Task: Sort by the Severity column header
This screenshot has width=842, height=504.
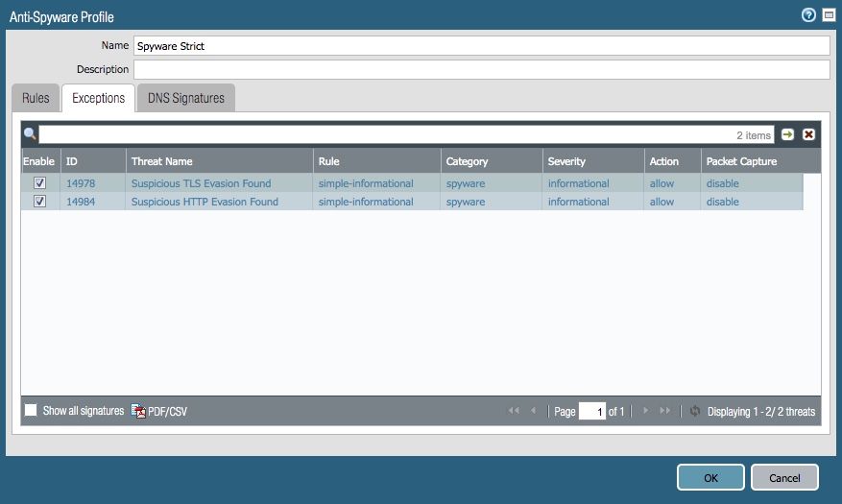Action: pyautogui.click(x=566, y=161)
